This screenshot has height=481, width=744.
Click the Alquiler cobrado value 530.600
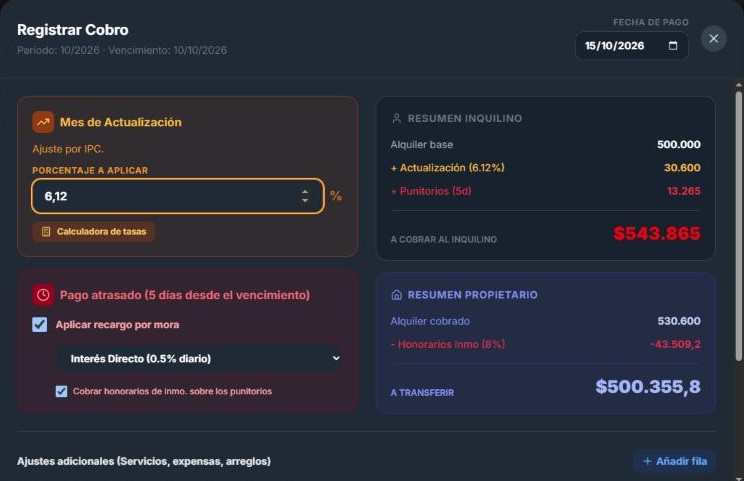coord(679,321)
